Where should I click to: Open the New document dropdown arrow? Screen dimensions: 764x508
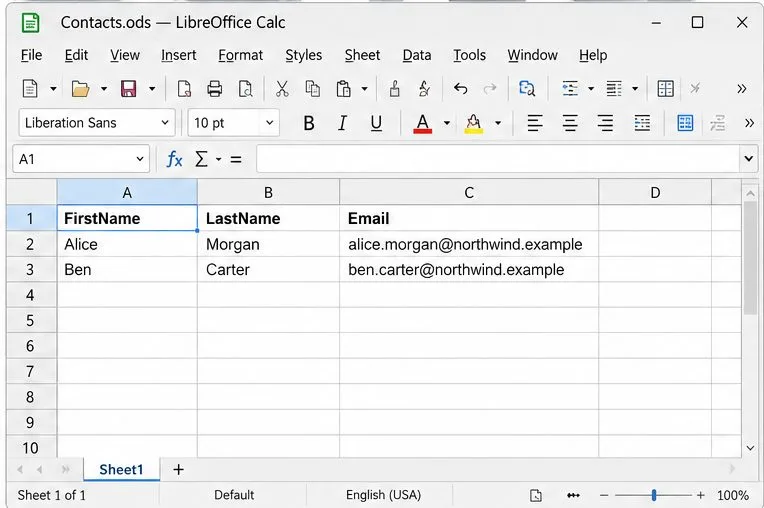pyautogui.click(x=53, y=89)
